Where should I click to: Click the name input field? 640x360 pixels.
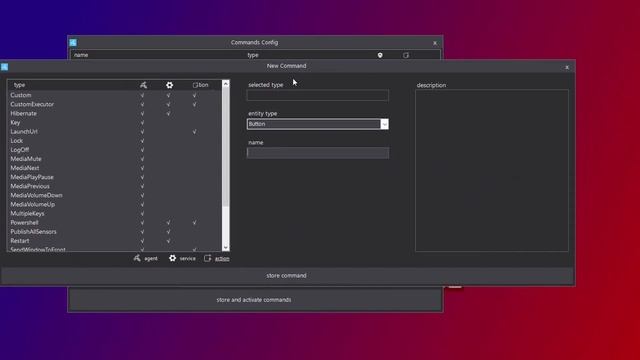tap(318, 153)
